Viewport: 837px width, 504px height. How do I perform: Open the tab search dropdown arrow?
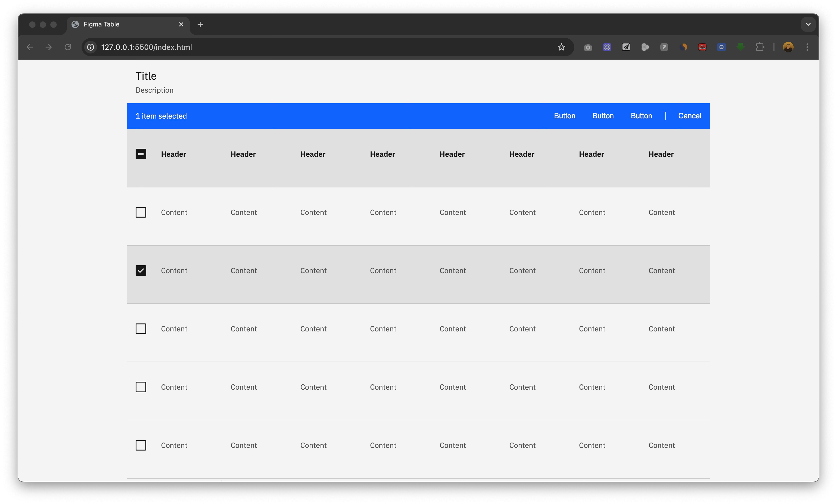pos(808,24)
